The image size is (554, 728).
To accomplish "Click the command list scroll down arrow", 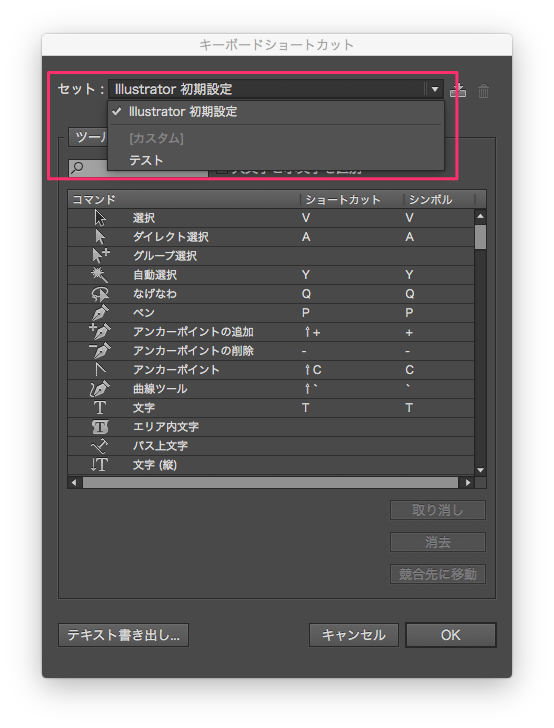I will [x=481, y=470].
